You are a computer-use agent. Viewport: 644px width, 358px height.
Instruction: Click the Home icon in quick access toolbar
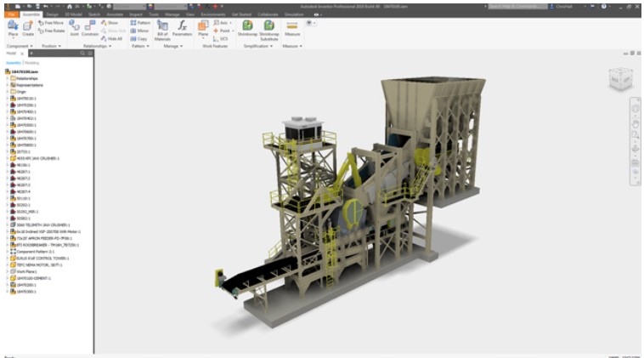tap(70, 7)
